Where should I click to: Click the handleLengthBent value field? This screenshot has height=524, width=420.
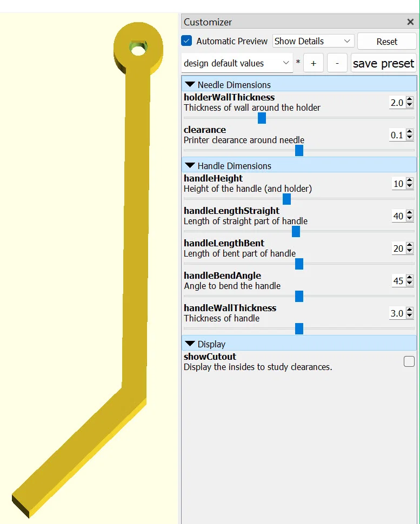[398, 248]
